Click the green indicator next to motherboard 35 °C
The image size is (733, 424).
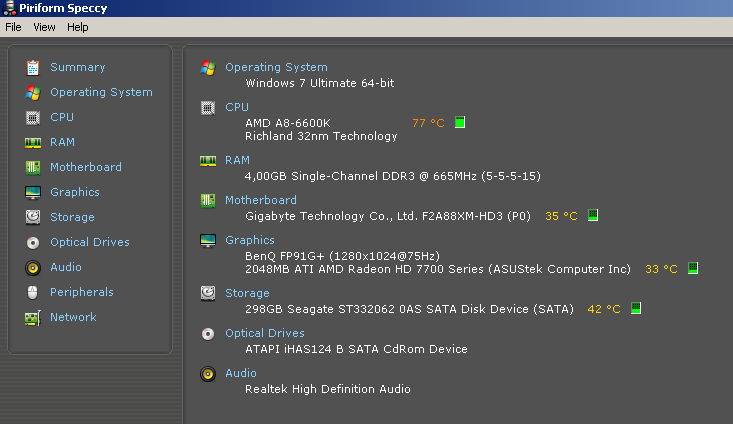[593, 215]
